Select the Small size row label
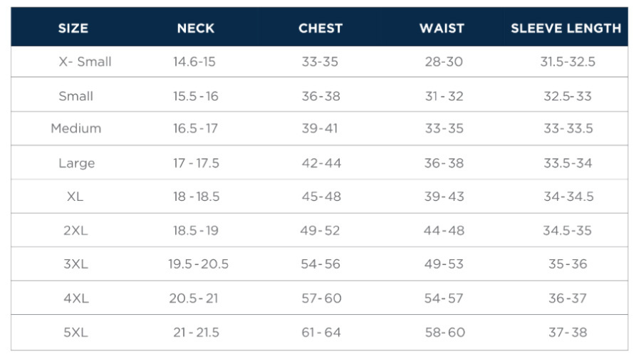The width and height of the screenshot is (641, 364). tap(76, 96)
